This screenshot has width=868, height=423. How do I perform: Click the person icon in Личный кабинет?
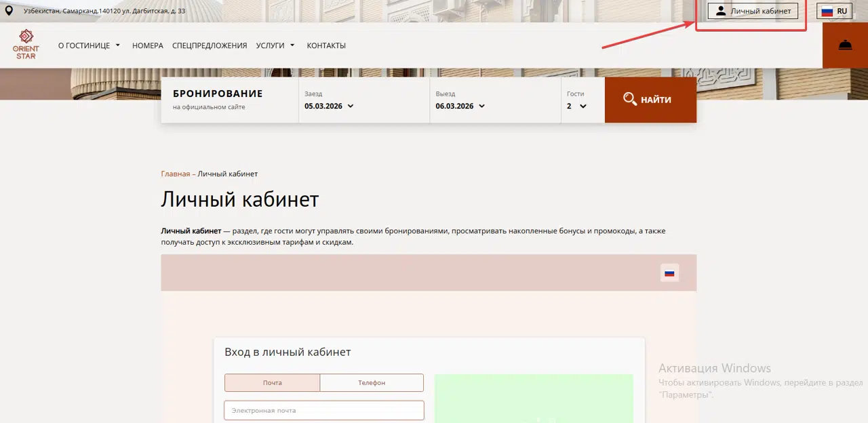(721, 11)
